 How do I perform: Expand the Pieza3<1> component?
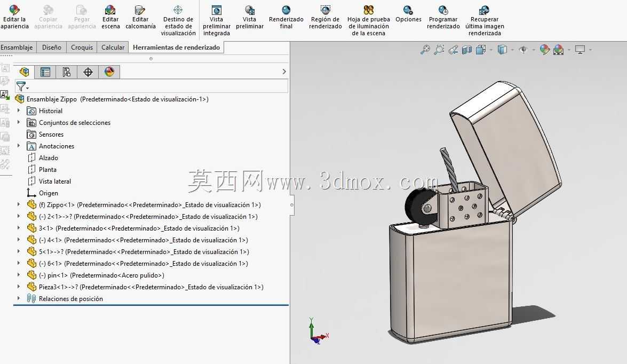pyautogui.click(x=18, y=287)
